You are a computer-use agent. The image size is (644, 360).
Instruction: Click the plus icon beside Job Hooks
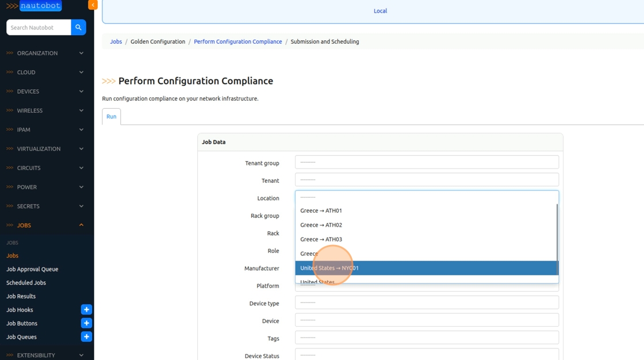[86, 310]
